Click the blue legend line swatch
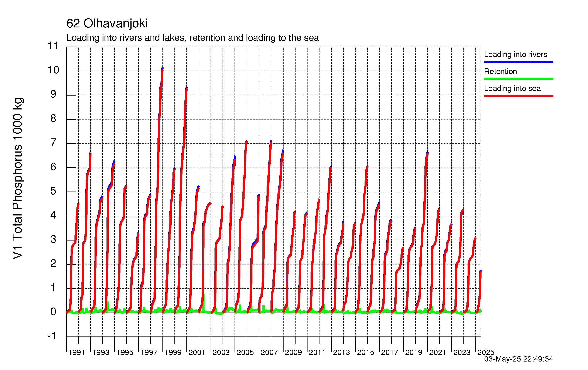The width and height of the screenshot is (588, 370). click(x=519, y=62)
